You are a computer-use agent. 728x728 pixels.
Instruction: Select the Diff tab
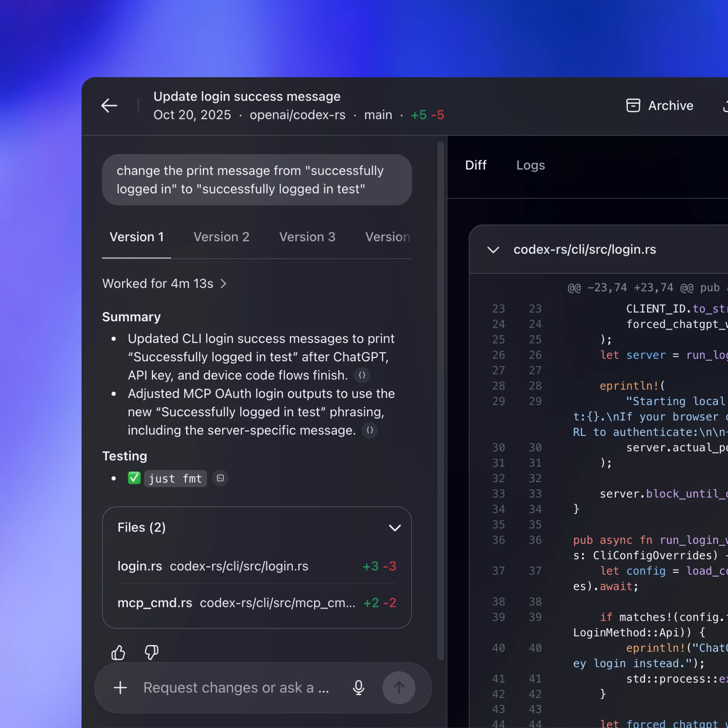pyautogui.click(x=476, y=165)
